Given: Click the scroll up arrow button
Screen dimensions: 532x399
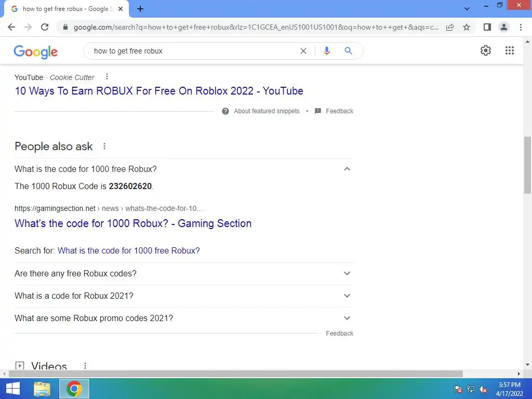Looking at the screenshot, I should pyautogui.click(x=527, y=42).
